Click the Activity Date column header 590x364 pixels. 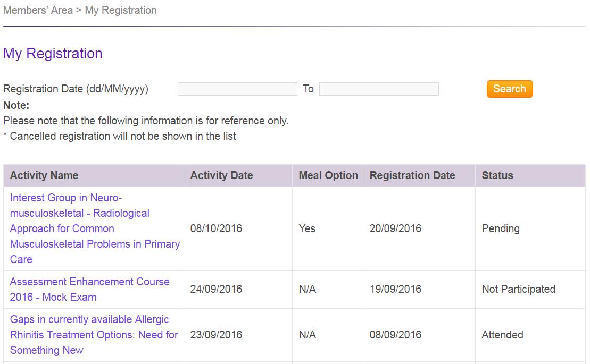click(221, 175)
